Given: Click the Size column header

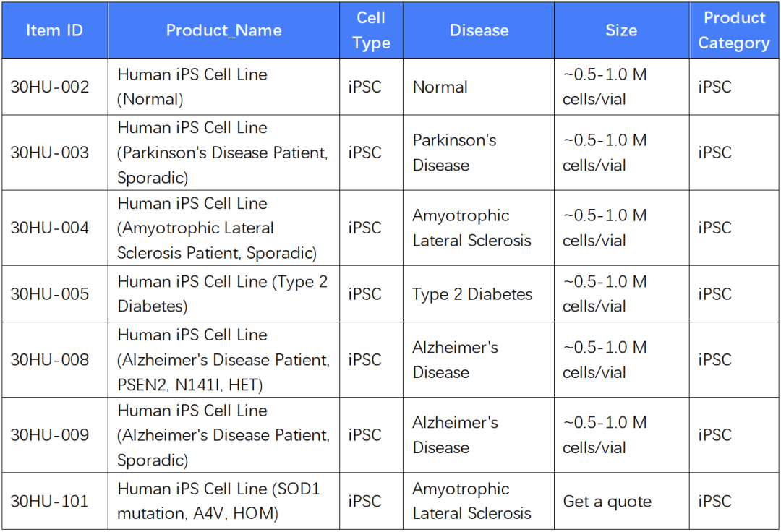Looking at the screenshot, I should click(621, 30).
